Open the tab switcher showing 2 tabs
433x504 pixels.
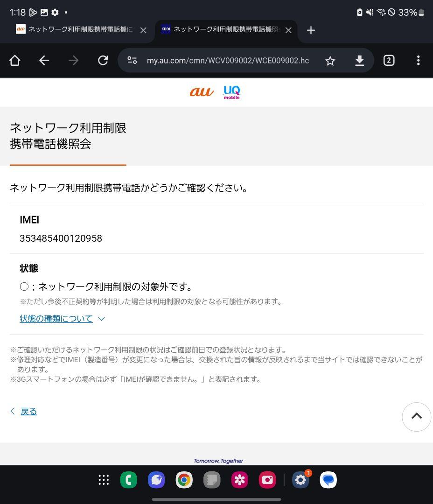tap(389, 60)
